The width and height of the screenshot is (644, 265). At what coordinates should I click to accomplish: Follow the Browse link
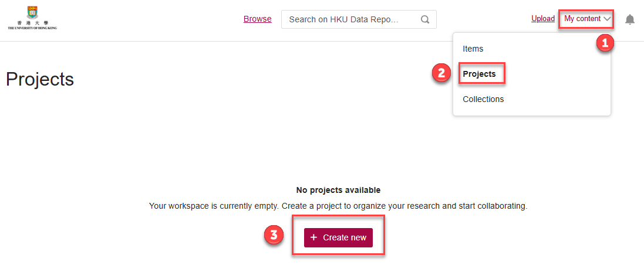pos(258,19)
